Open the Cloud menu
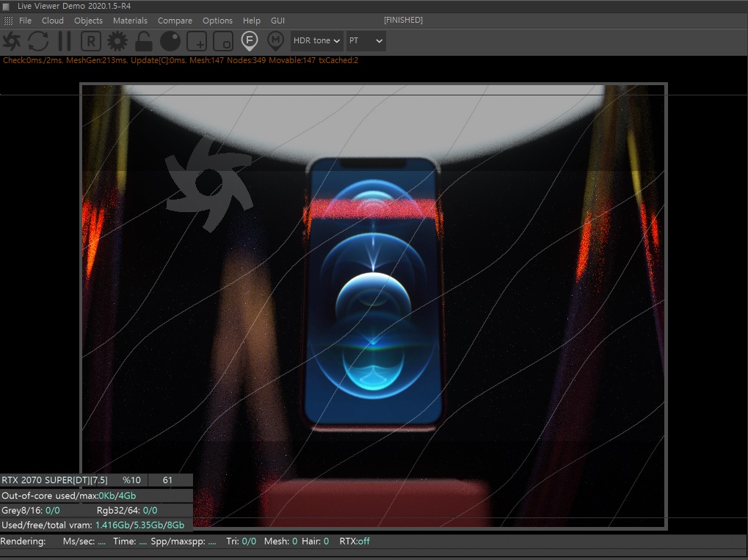The width and height of the screenshot is (748, 560). (x=52, y=21)
